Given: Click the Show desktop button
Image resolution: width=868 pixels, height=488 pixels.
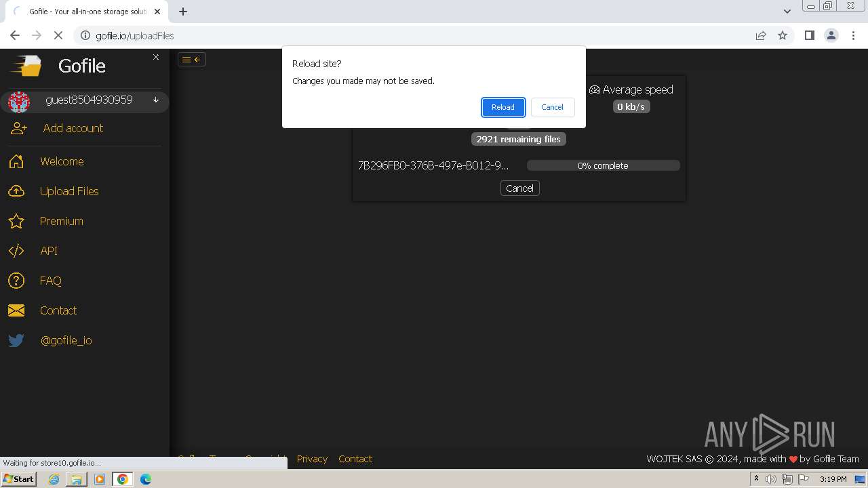Looking at the screenshot, I should [x=860, y=479].
